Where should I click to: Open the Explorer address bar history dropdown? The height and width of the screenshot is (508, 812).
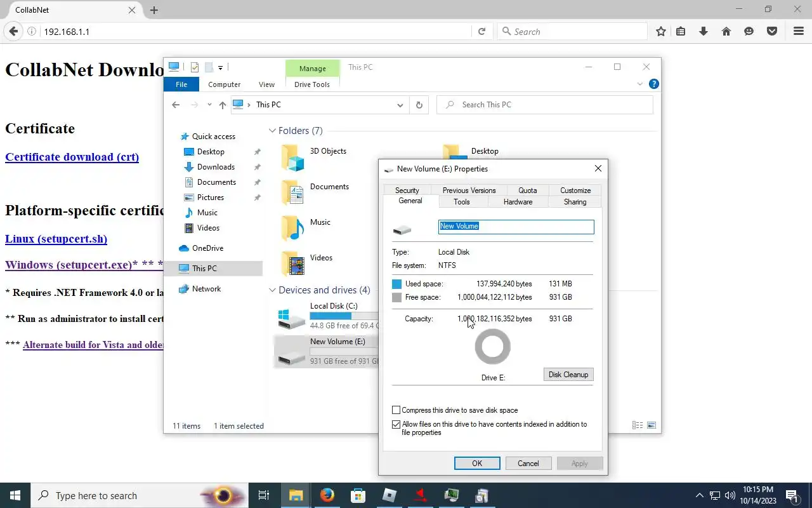pos(400,105)
